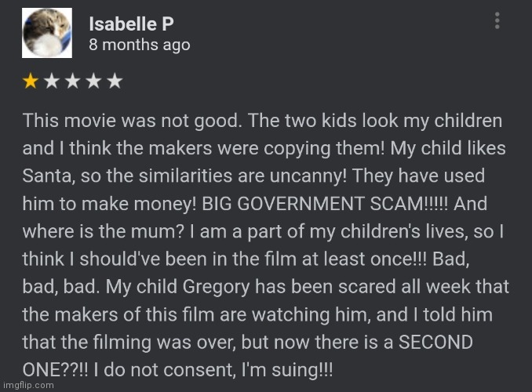Open the three-dot more options menu
This screenshot has height=392, width=532.
497,21
